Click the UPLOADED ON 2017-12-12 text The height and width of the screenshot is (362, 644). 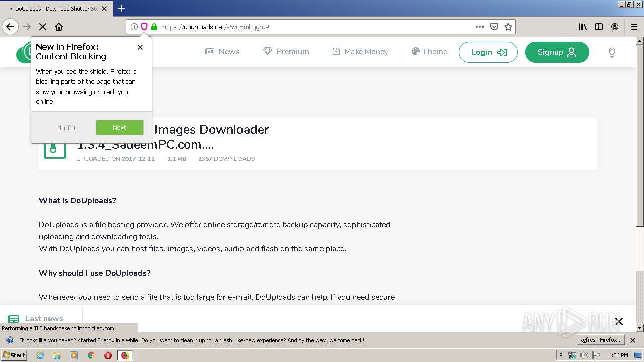[116, 159]
